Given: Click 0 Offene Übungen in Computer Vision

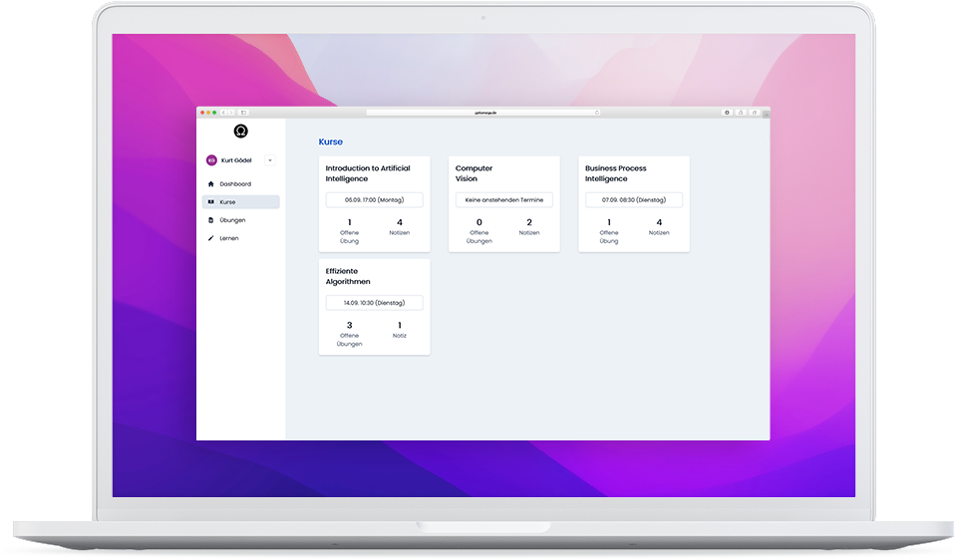Looking at the screenshot, I should pyautogui.click(x=479, y=231).
